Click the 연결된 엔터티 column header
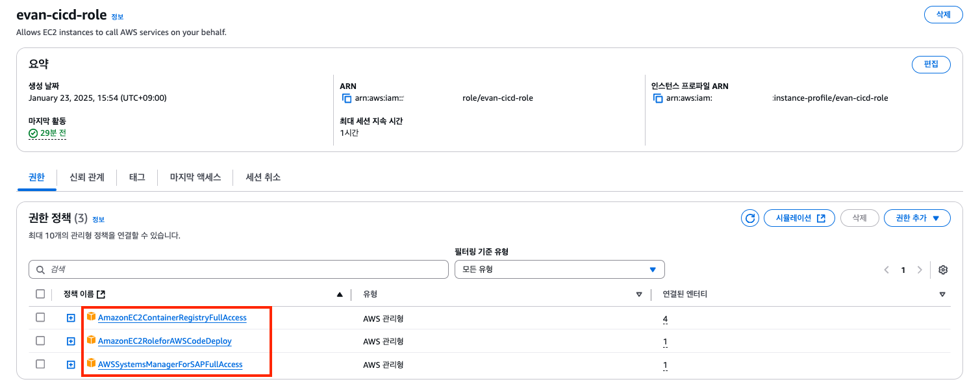Viewport: 980px width, 386px height. pyautogui.click(x=685, y=294)
